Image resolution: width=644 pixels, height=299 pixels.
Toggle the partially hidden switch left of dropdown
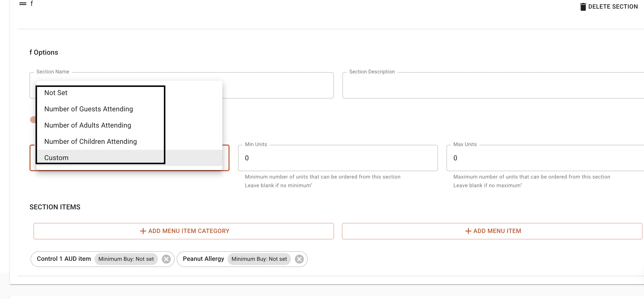click(x=33, y=120)
